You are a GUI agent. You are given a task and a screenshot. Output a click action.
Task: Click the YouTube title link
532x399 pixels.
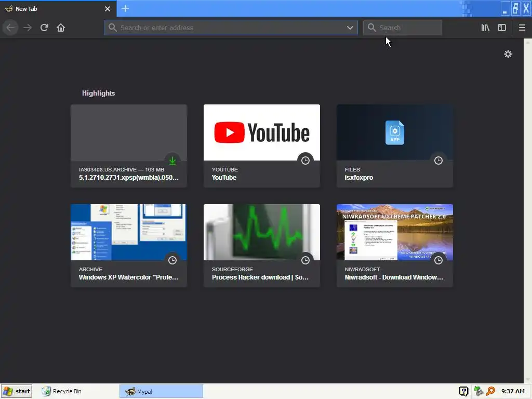224,178
